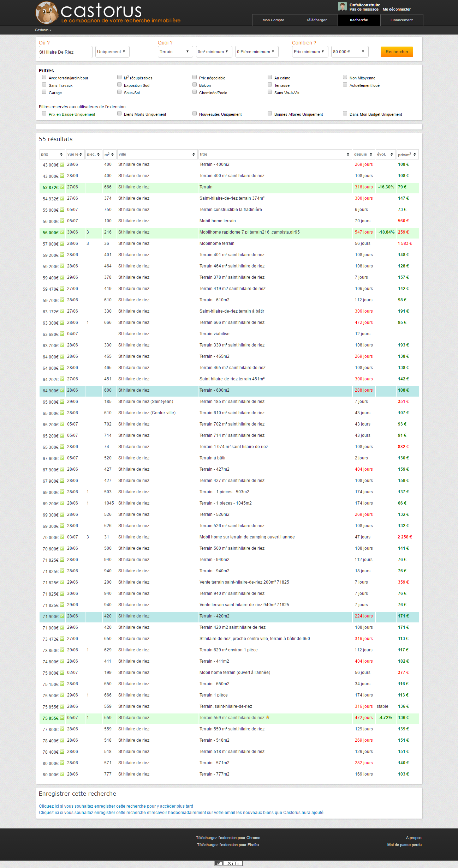
Task: Open listing Mobil home sur terrain de camping
Action: [247, 537]
